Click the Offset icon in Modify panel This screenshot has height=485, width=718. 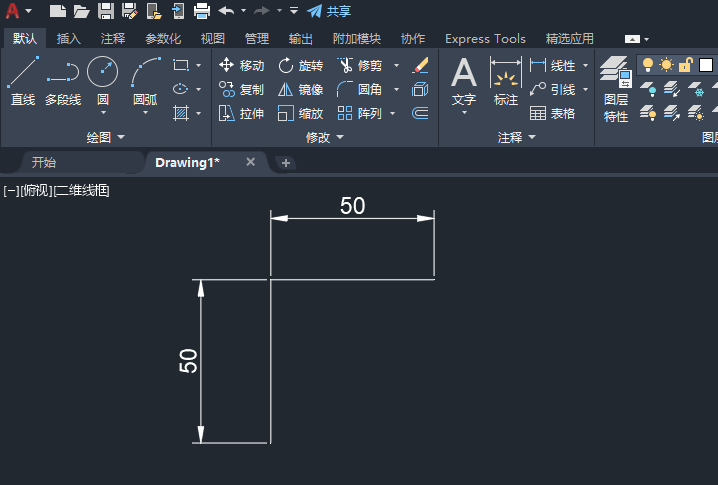pyautogui.click(x=420, y=113)
